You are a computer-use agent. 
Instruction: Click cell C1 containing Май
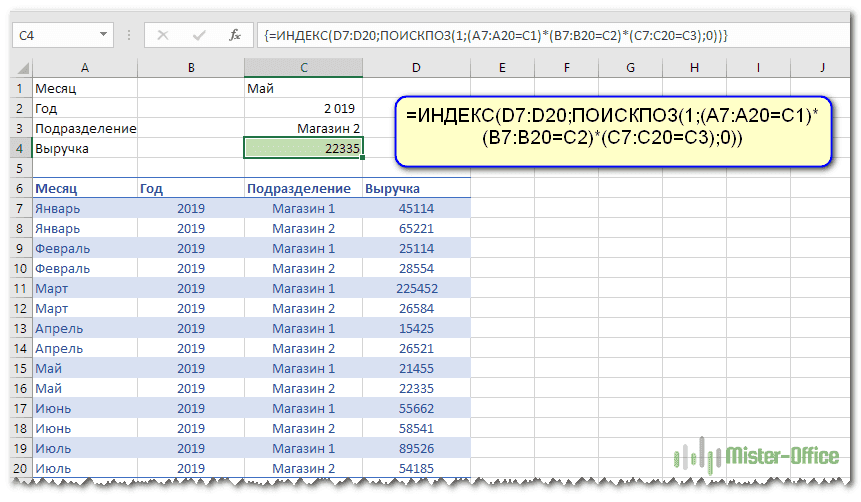[304, 88]
